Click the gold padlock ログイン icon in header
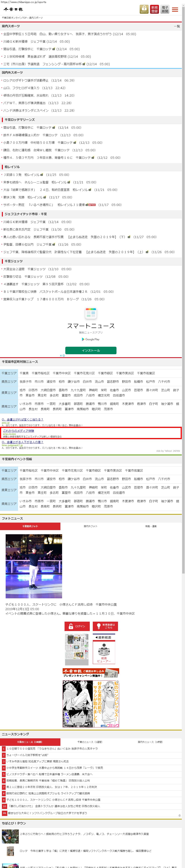 (144, 9)
